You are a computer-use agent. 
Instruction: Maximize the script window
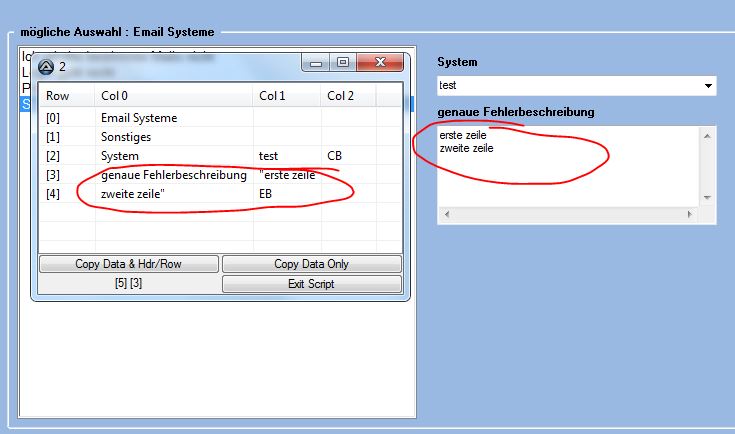pyautogui.click(x=343, y=64)
